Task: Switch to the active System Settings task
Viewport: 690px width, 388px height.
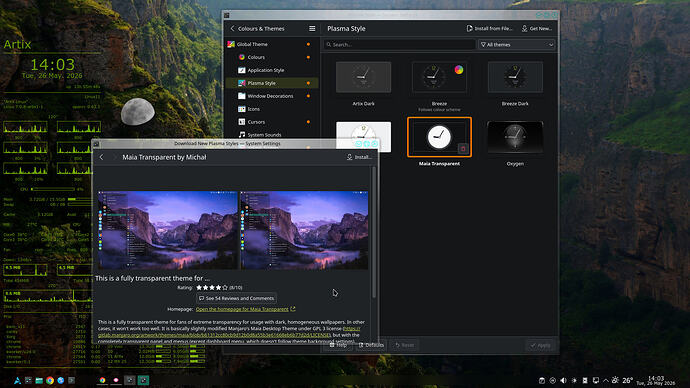Action: [x=143, y=380]
